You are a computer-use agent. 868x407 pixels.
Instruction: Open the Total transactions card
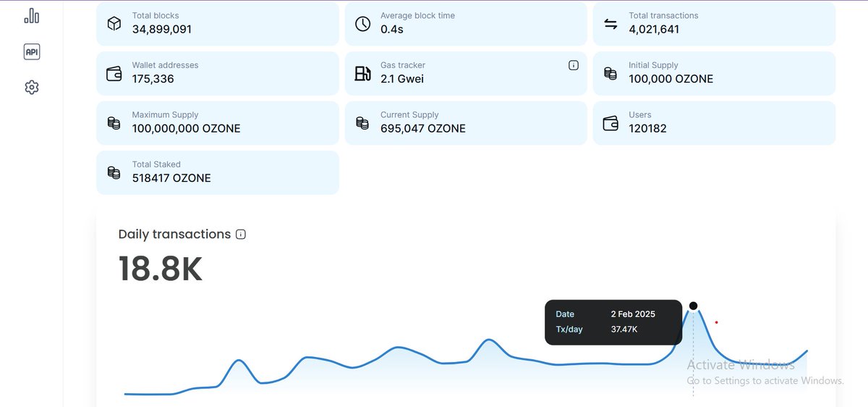click(x=715, y=24)
